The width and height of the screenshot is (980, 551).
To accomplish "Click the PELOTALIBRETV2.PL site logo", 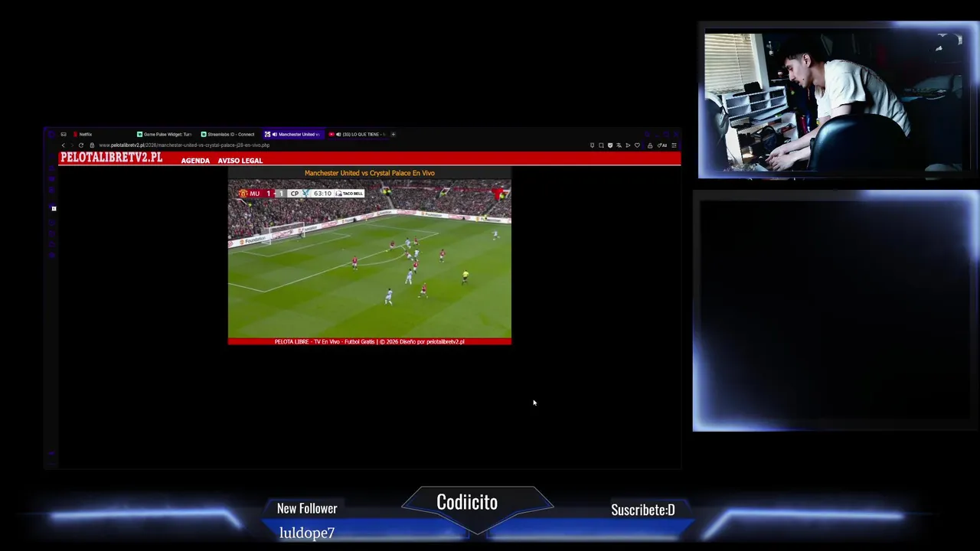I will pos(111,158).
